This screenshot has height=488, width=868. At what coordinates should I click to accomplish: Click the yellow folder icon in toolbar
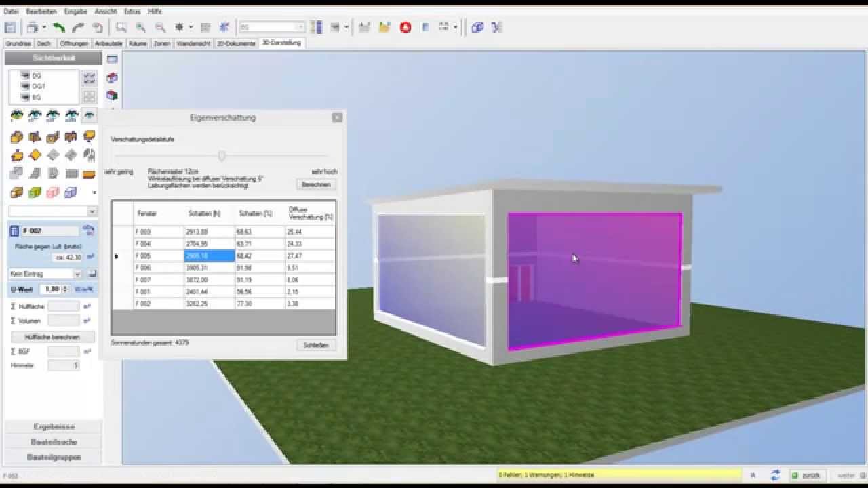click(x=384, y=27)
